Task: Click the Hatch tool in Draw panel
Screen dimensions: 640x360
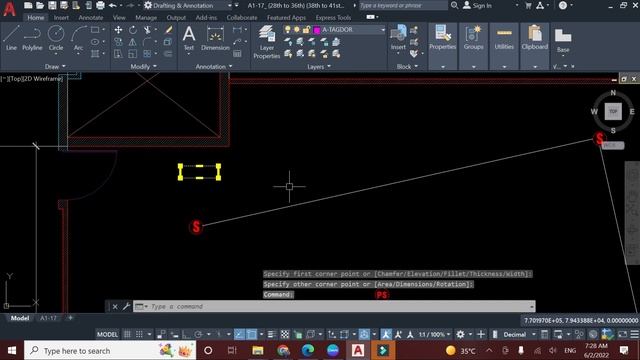Action: tap(95, 54)
